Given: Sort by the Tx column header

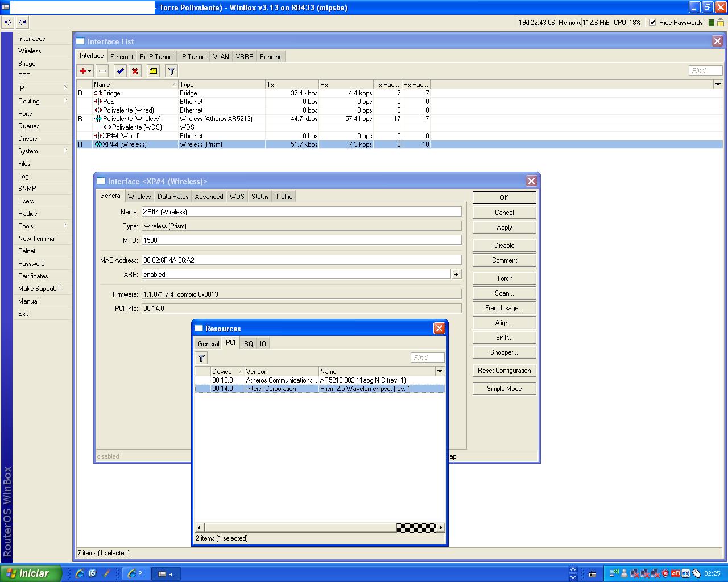Looking at the screenshot, I should (291, 85).
